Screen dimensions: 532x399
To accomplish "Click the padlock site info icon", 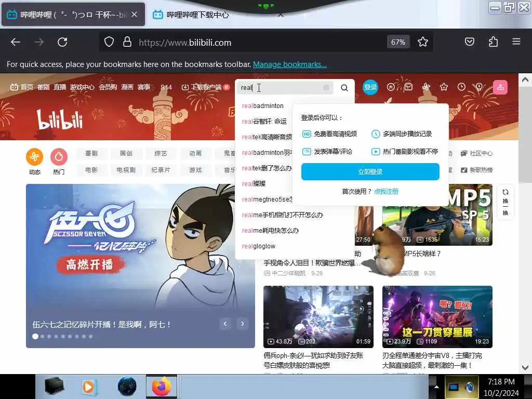I will point(127,42).
